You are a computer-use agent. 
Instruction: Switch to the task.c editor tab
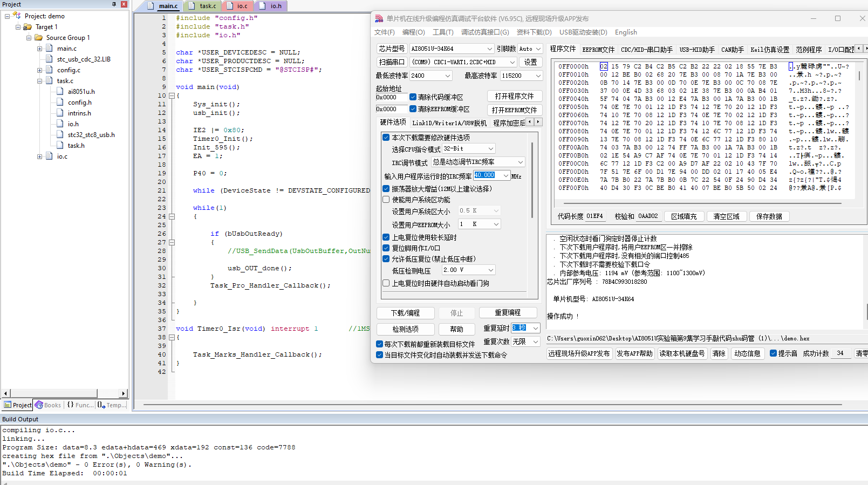pos(204,6)
